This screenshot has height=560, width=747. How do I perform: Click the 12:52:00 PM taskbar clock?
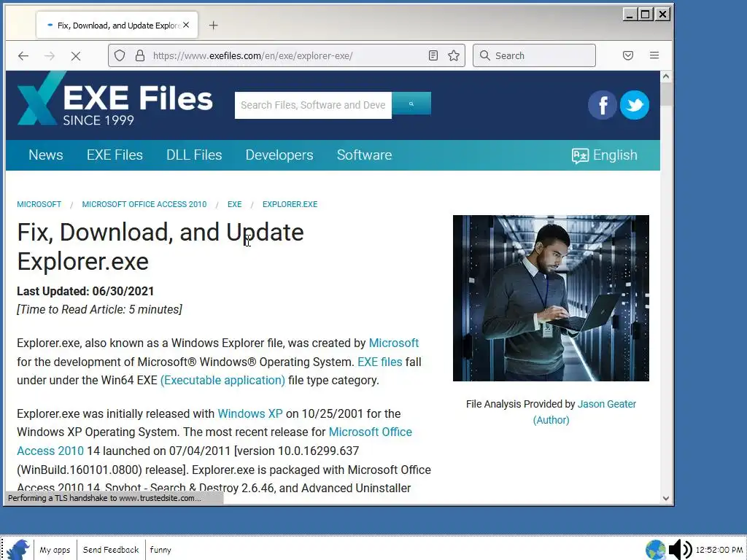point(719,550)
